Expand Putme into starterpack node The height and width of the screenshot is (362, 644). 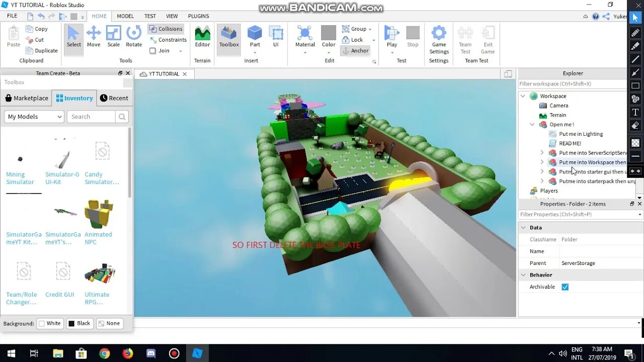(542, 182)
